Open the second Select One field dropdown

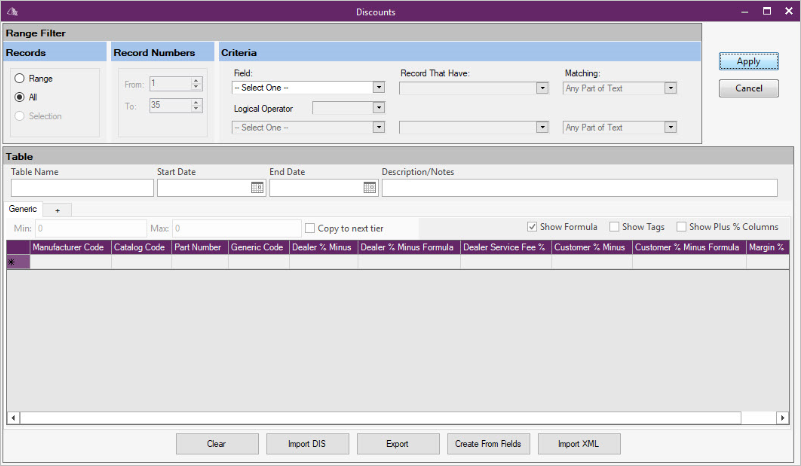tap(379, 127)
